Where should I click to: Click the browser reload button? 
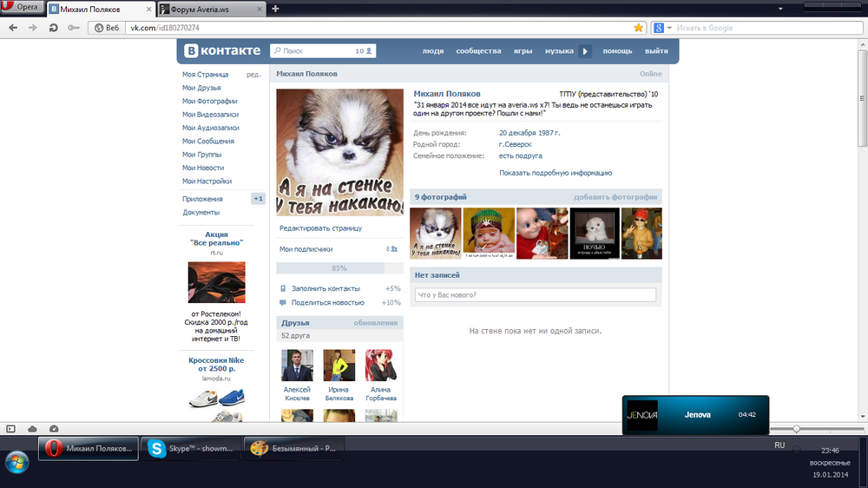pyautogui.click(x=54, y=28)
